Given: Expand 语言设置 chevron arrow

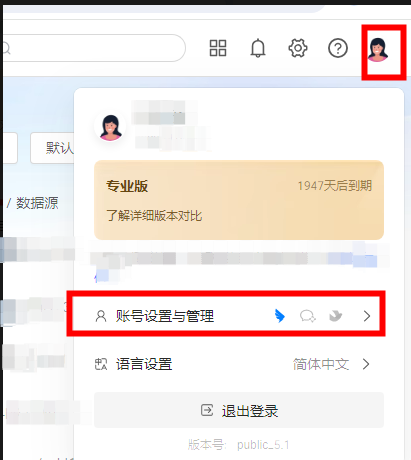Looking at the screenshot, I should (366, 364).
